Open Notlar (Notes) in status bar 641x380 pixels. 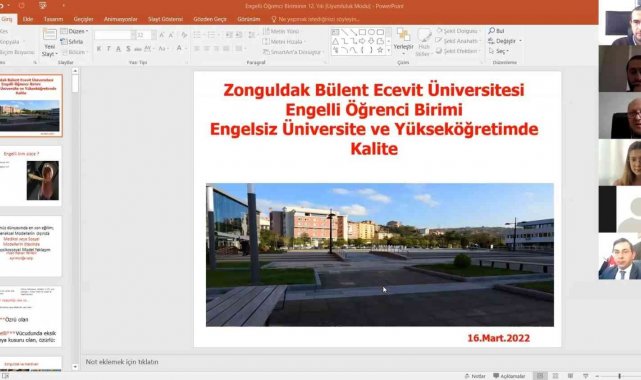475,376
